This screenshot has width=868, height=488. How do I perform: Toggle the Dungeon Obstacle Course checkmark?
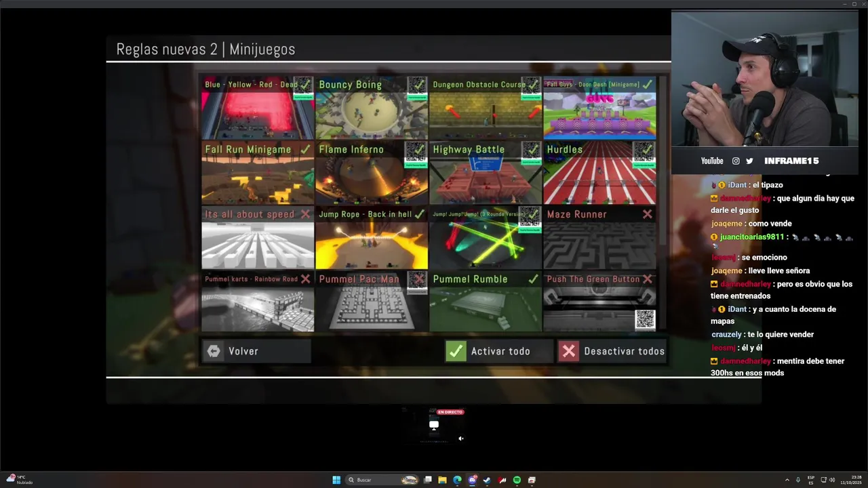tap(532, 85)
